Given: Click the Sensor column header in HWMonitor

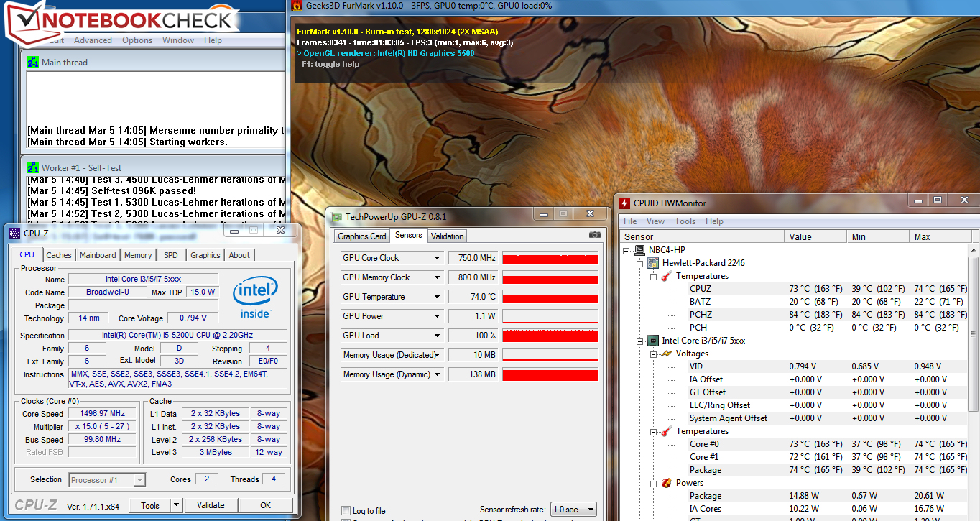Looking at the screenshot, I should (702, 237).
